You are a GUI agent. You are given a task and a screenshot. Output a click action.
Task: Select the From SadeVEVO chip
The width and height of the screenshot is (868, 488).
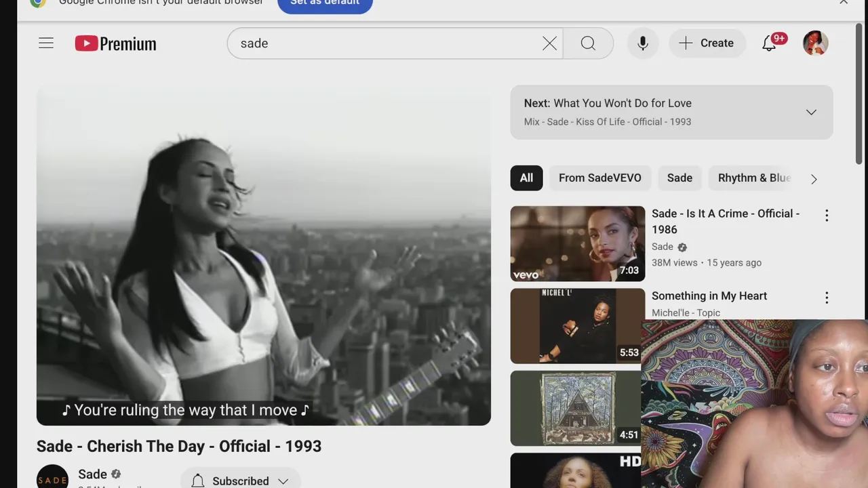tap(599, 178)
